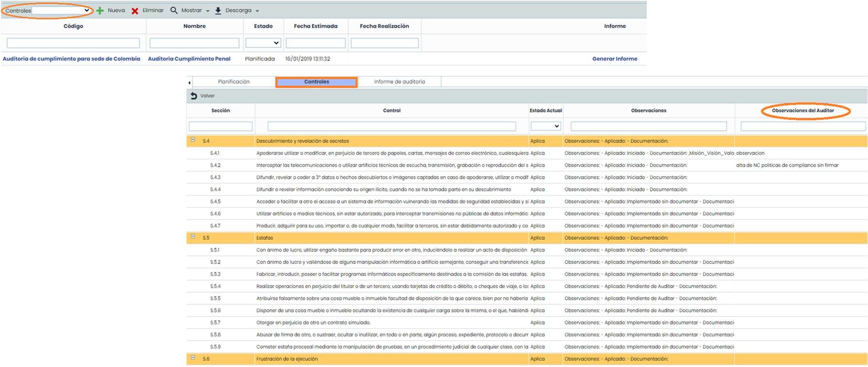Screen dimensions: 868x367
Task: Collapse the S.5 Estafas section
Action: tap(193, 237)
